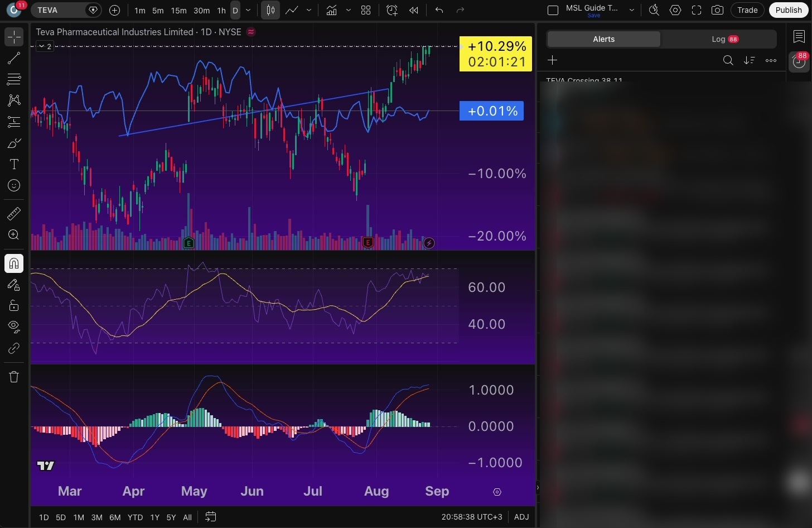
Task: Open chart settings hexagon icon
Action: point(675,10)
